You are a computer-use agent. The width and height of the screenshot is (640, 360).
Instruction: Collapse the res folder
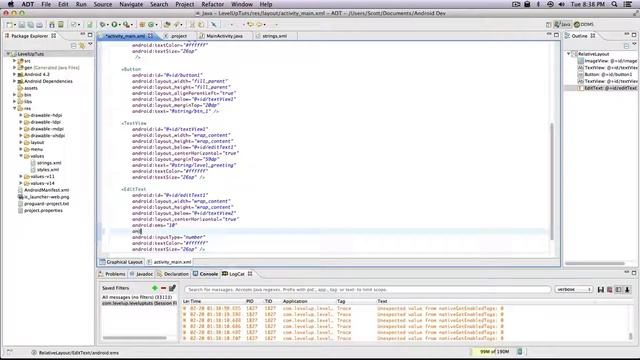coord(15,109)
